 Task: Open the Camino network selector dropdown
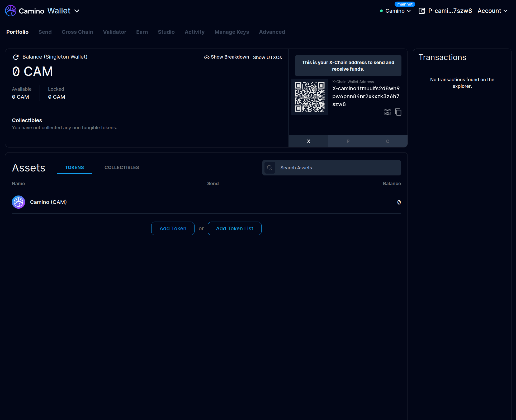pyautogui.click(x=398, y=11)
